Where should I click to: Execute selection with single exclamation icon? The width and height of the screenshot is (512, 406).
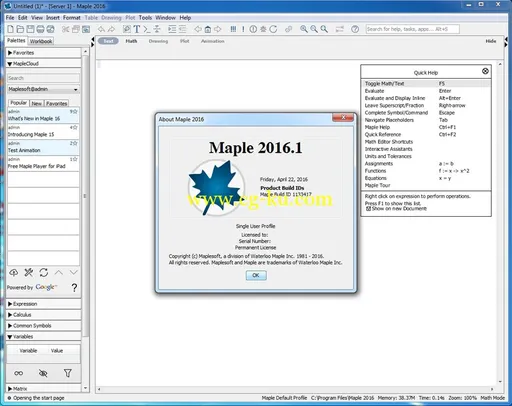coord(243,29)
